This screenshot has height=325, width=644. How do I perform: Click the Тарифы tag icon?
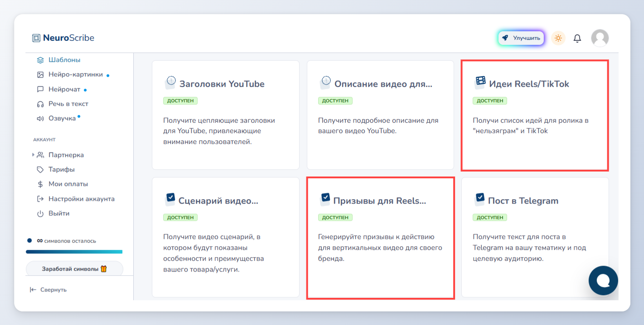[x=40, y=169]
